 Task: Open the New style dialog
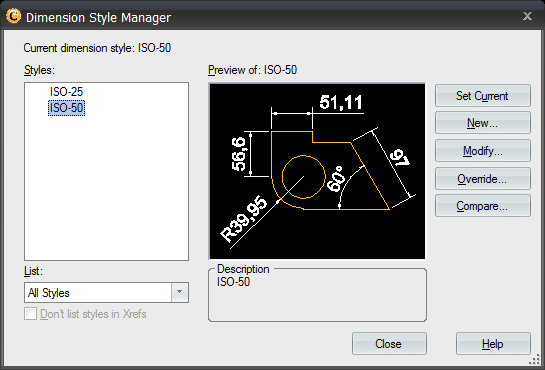click(x=483, y=123)
